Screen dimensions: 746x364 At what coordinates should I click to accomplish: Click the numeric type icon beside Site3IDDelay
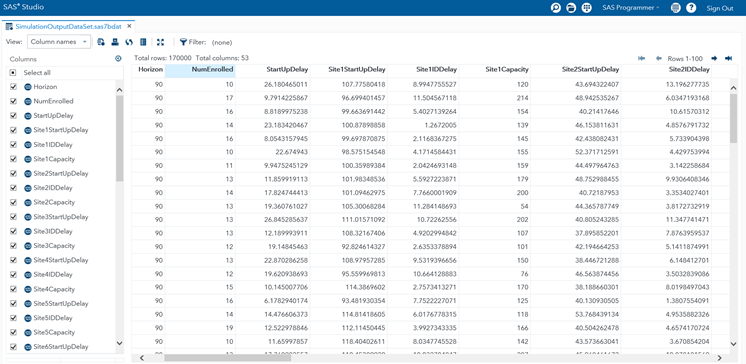(x=28, y=231)
